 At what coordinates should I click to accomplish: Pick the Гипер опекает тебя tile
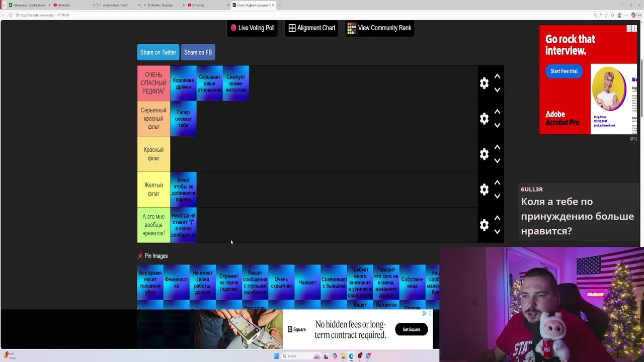coord(183,119)
